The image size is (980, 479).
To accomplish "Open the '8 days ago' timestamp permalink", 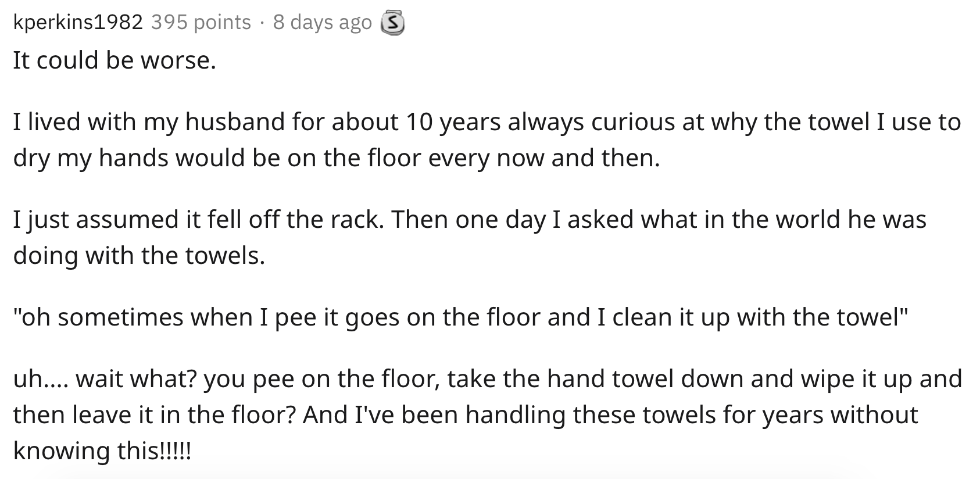I will pyautogui.click(x=322, y=22).
